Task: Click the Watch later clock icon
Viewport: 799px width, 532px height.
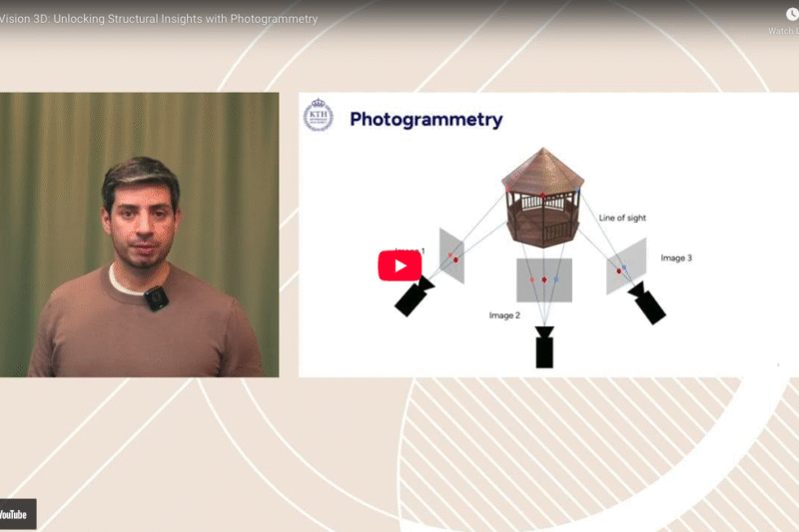Action: point(792,15)
